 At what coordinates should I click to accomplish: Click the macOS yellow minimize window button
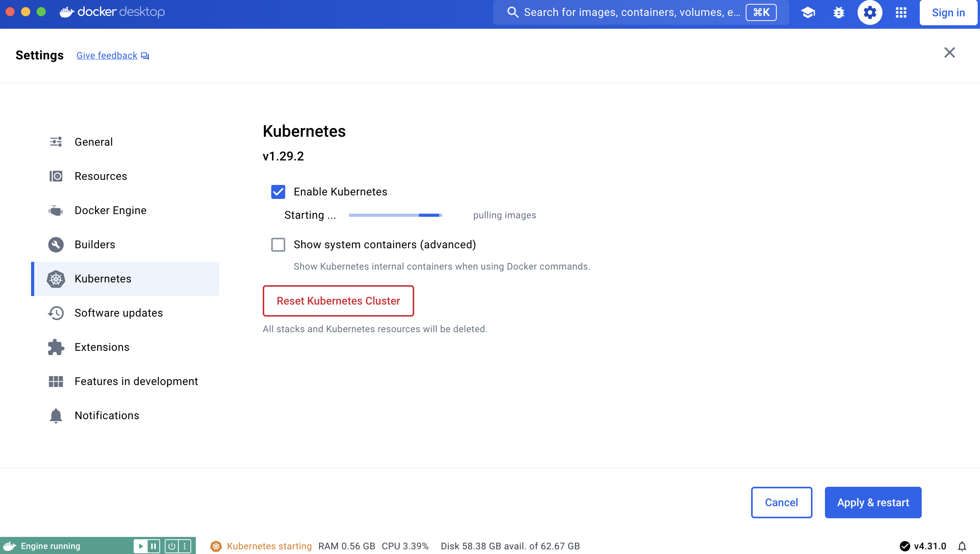coord(26,12)
